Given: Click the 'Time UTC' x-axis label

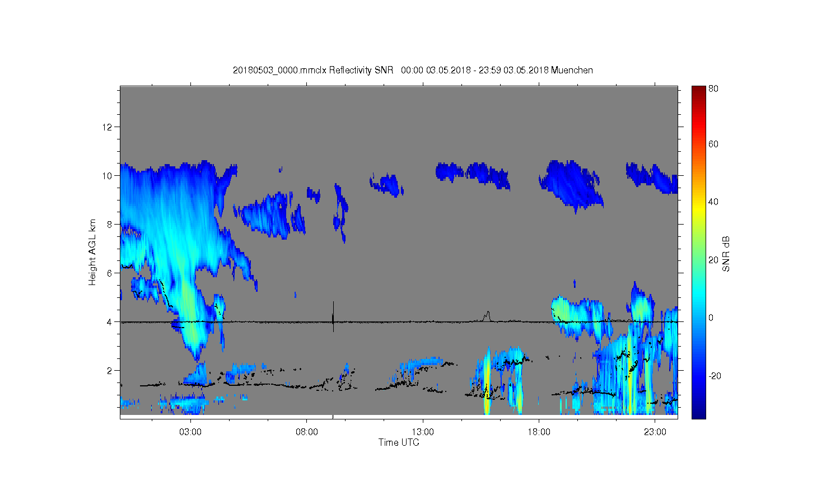Looking at the screenshot, I should click(399, 442).
